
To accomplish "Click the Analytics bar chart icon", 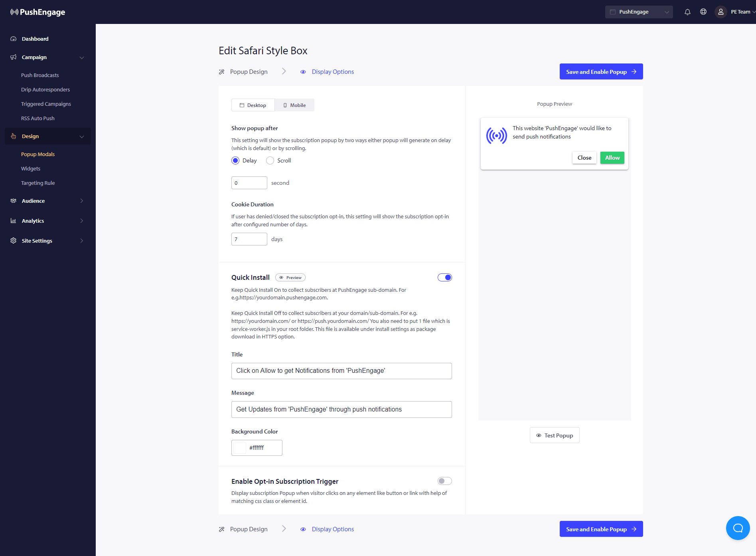I will click(x=14, y=221).
